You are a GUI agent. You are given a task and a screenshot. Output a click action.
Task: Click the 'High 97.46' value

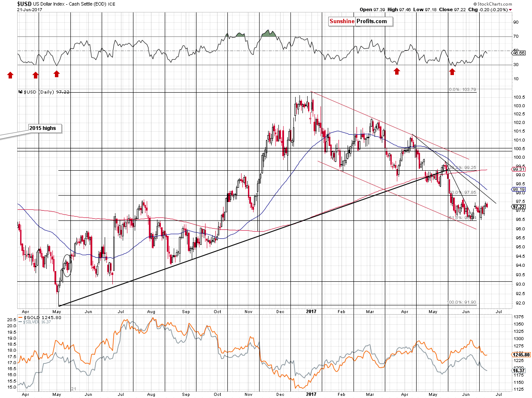click(x=399, y=9)
